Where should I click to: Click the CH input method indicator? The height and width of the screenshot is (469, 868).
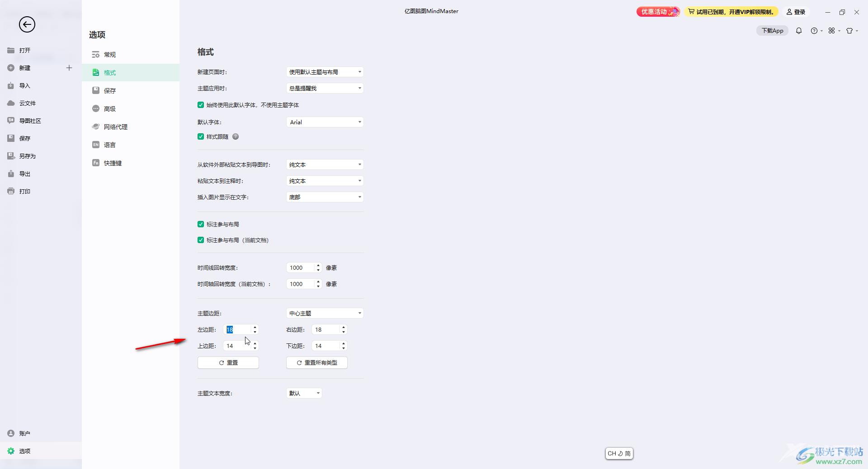619,453
